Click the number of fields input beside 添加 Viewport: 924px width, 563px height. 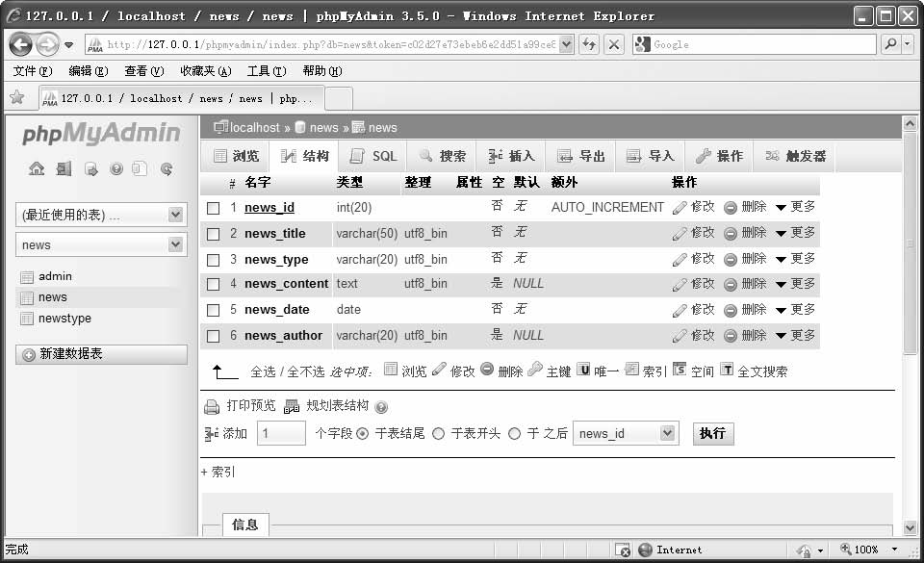[x=281, y=433]
